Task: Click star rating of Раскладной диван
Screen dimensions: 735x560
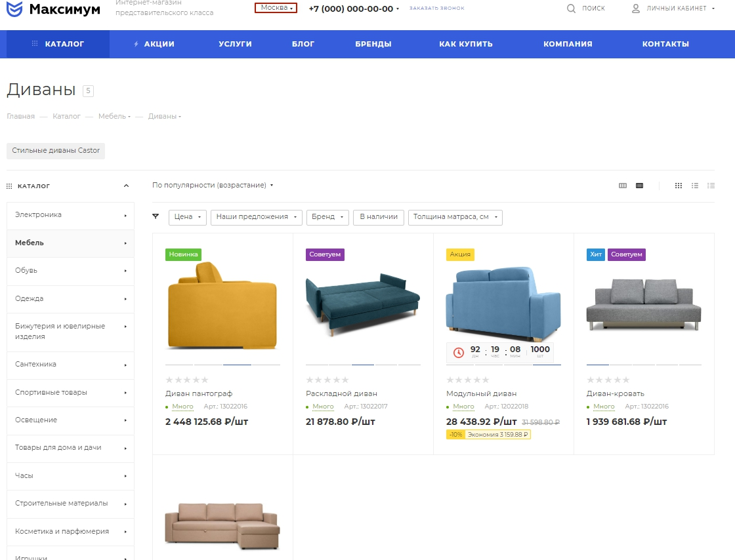Action: click(327, 380)
